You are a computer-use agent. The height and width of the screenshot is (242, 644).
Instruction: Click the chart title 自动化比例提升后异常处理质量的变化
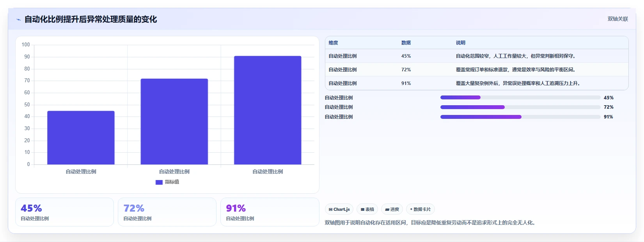click(90, 19)
